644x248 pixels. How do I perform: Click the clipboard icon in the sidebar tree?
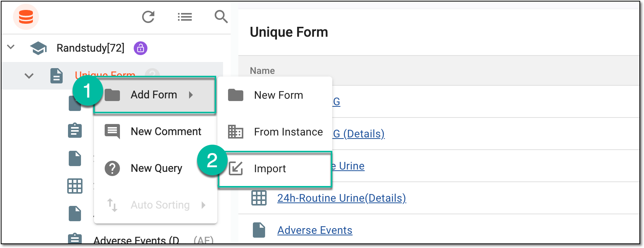(x=75, y=131)
